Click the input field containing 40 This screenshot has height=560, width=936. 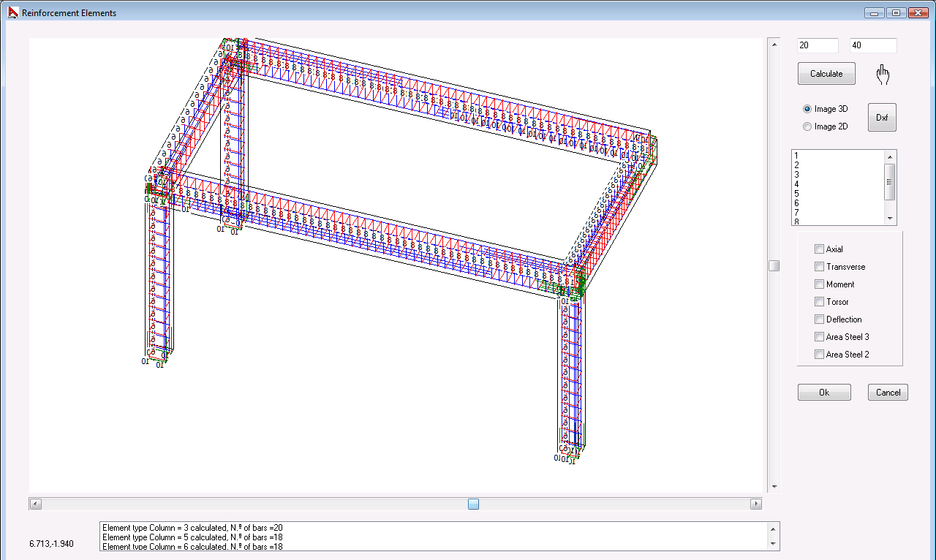coord(872,45)
